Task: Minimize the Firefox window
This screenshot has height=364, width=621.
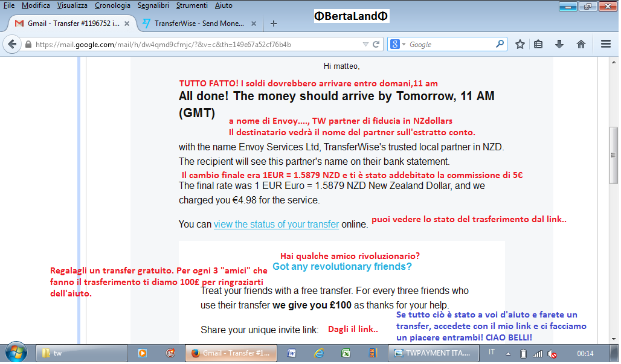Action: click(x=567, y=6)
